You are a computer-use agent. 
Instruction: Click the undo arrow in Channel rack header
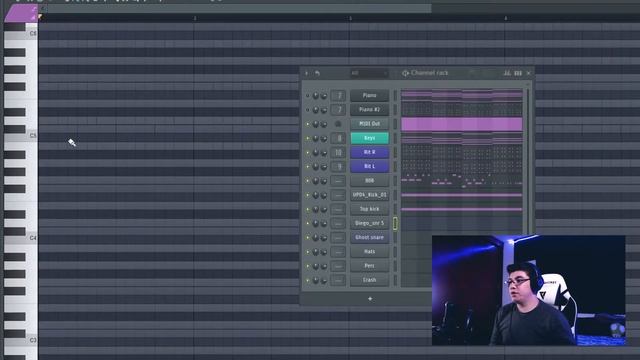(x=317, y=73)
